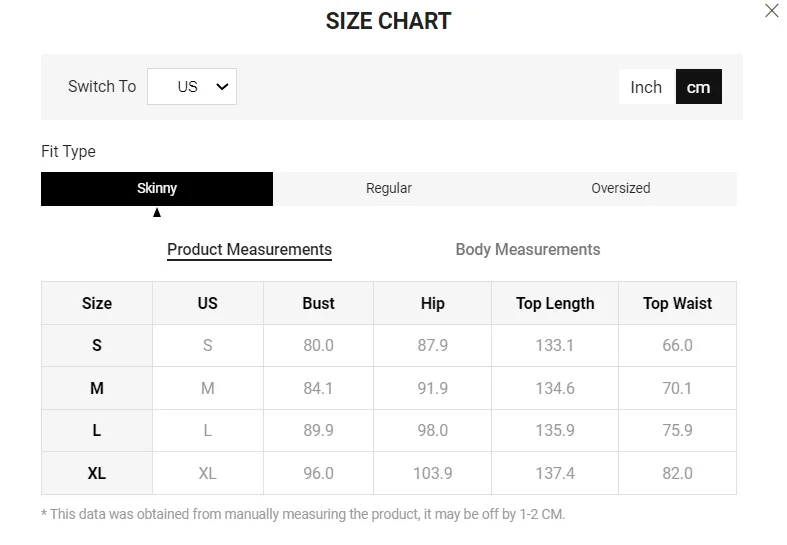Select the S size row label
The height and width of the screenshot is (545, 787).
tap(97, 345)
